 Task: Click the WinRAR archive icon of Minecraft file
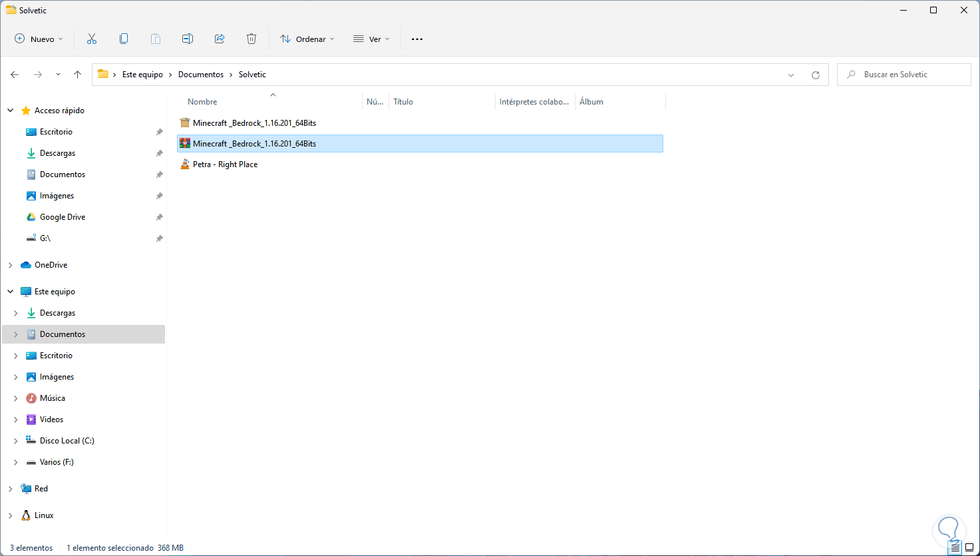click(185, 143)
